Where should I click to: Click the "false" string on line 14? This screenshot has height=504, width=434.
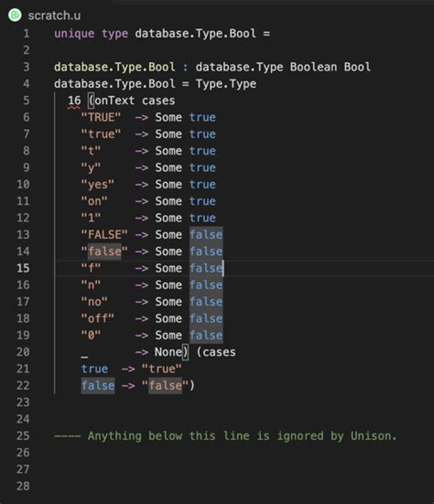[104, 252]
